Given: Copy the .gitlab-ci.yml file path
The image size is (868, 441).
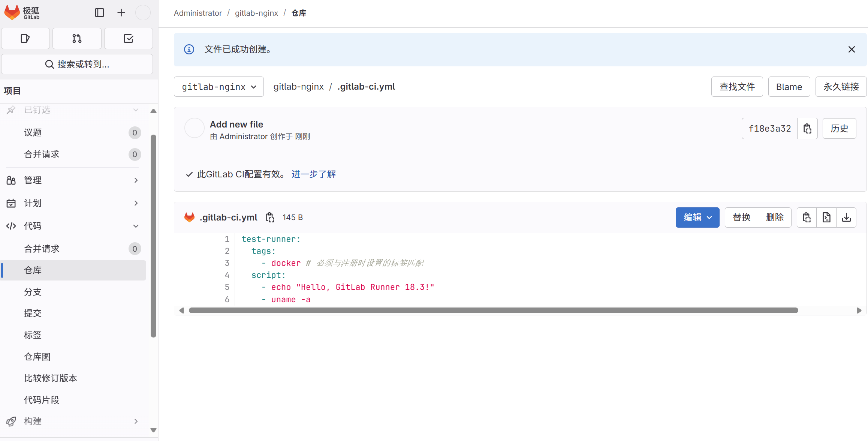Looking at the screenshot, I should point(270,217).
